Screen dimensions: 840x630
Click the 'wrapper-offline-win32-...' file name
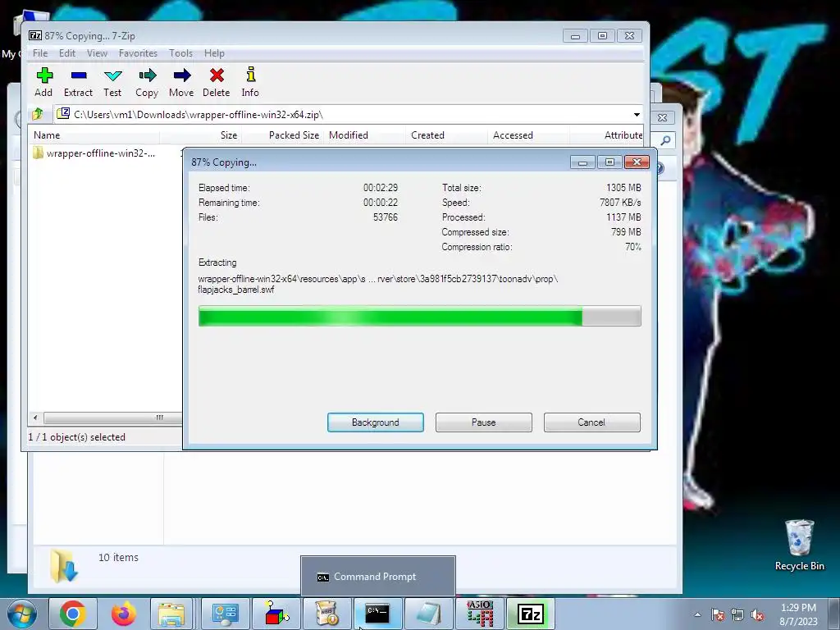click(x=101, y=153)
